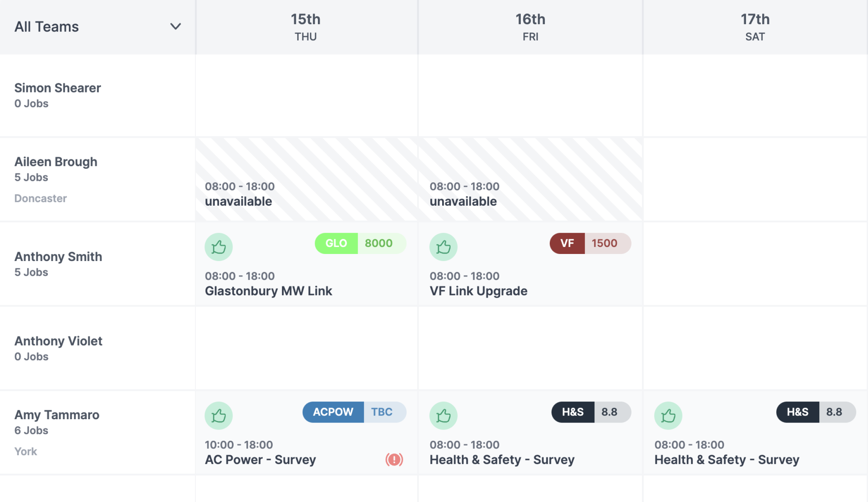This screenshot has width=868, height=502.
Task: Expand the All Teams dropdown chevron
Action: [x=175, y=26]
